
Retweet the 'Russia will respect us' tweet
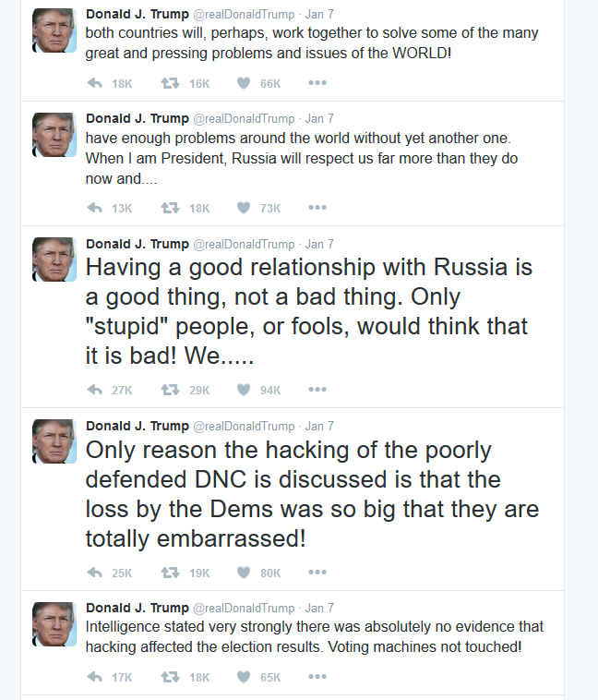(x=170, y=208)
